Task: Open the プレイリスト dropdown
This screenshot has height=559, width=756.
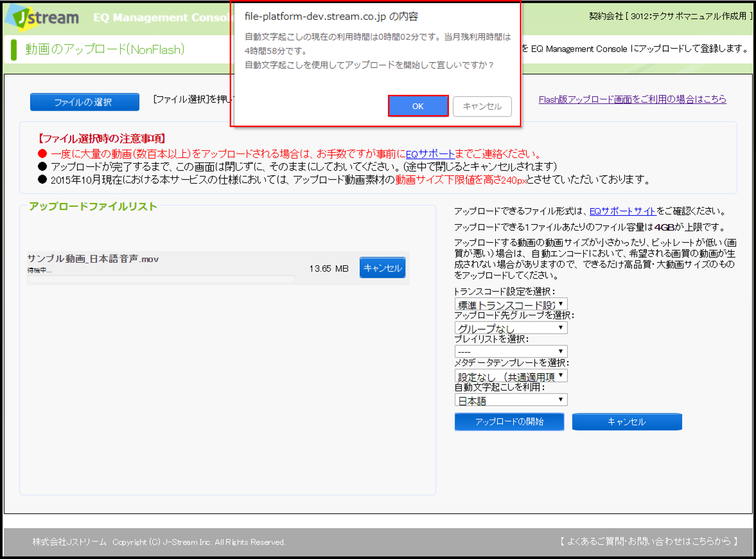Action: [511, 351]
